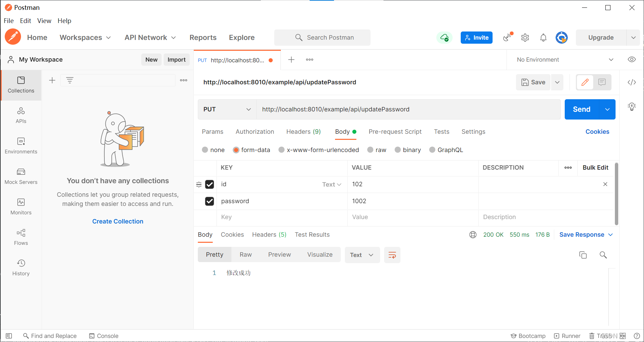This screenshot has width=644, height=342.
Task: Click the Postman logo in header
Action: coord(13,37)
